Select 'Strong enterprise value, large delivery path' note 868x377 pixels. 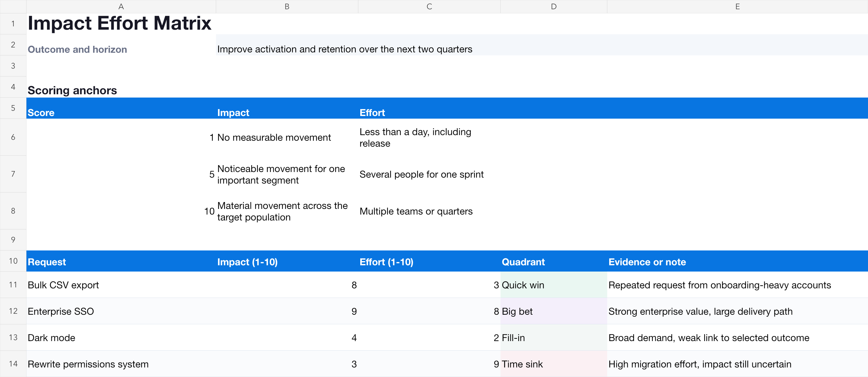[738, 311]
